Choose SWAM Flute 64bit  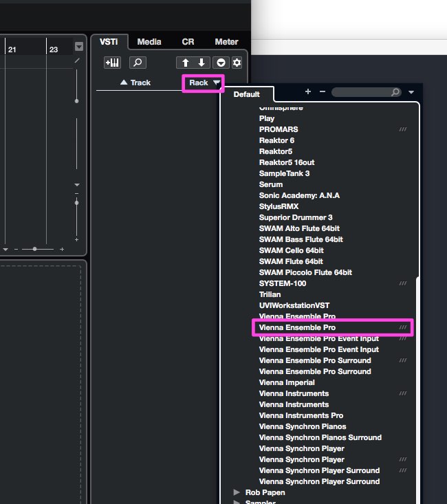tap(291, 261)
